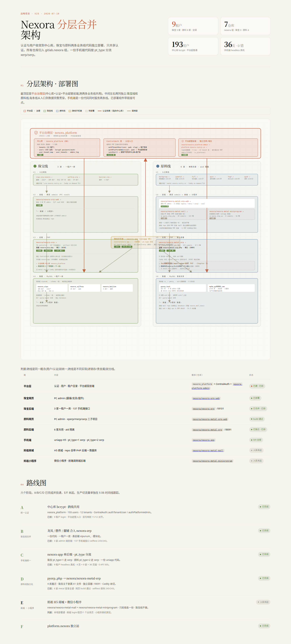
Task: Click the shield icon beside 平台超管前端 heading
Action: [x=182, y=141]
